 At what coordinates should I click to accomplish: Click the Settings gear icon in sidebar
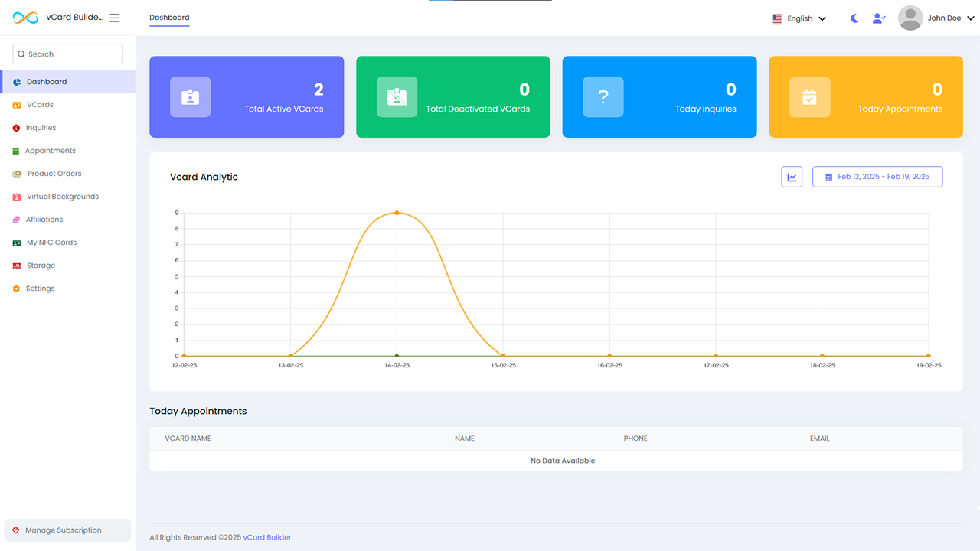(x=17, y=289)
